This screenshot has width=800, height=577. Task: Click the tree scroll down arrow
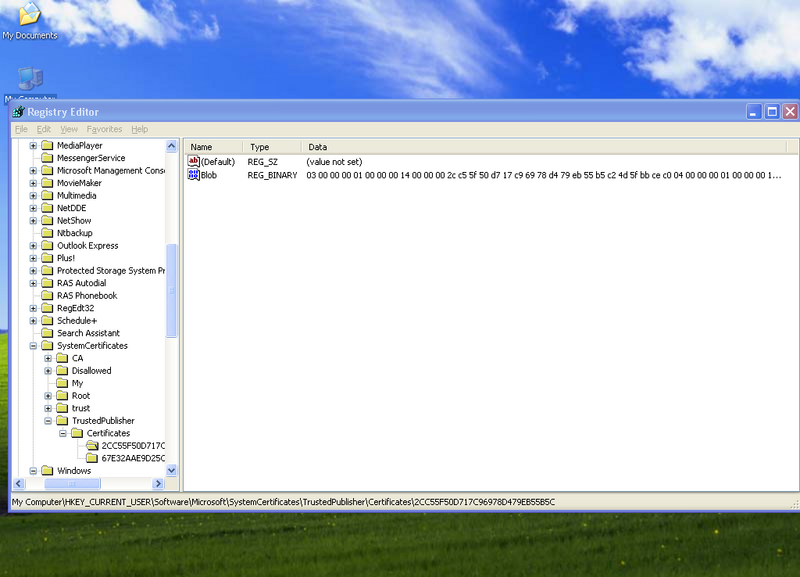tap(171, 470)
